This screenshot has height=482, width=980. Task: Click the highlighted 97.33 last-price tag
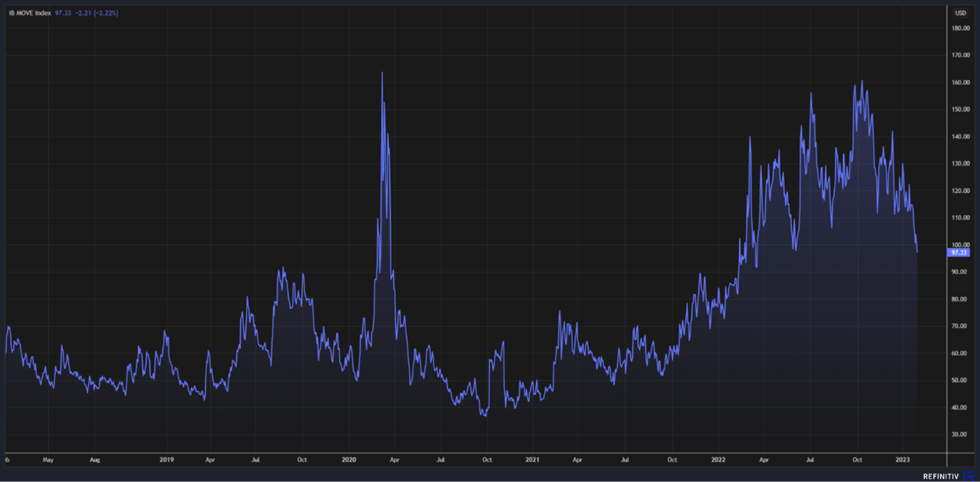coord(959,253)
